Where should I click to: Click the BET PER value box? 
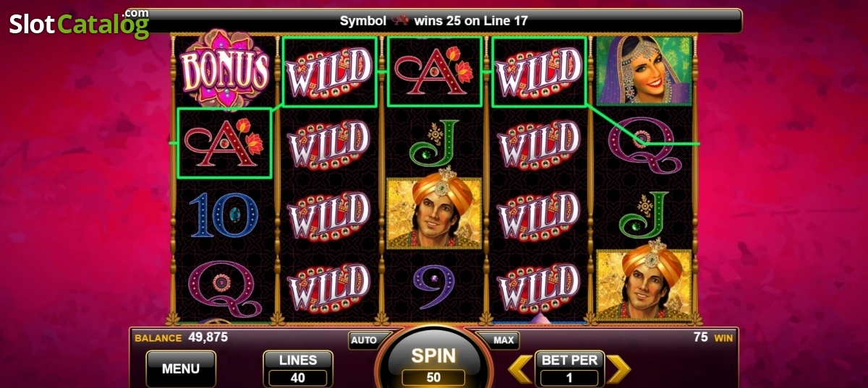tap(569, 378)
